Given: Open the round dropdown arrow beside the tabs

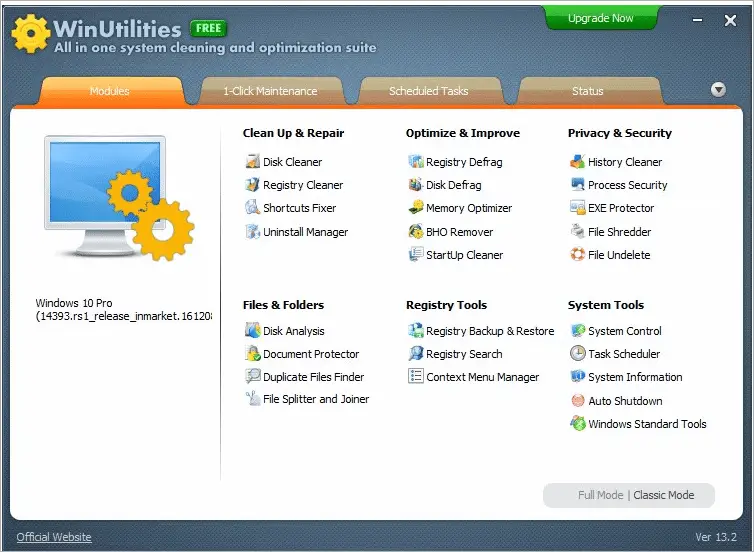Looking at the screenshot, I should 718,89.
